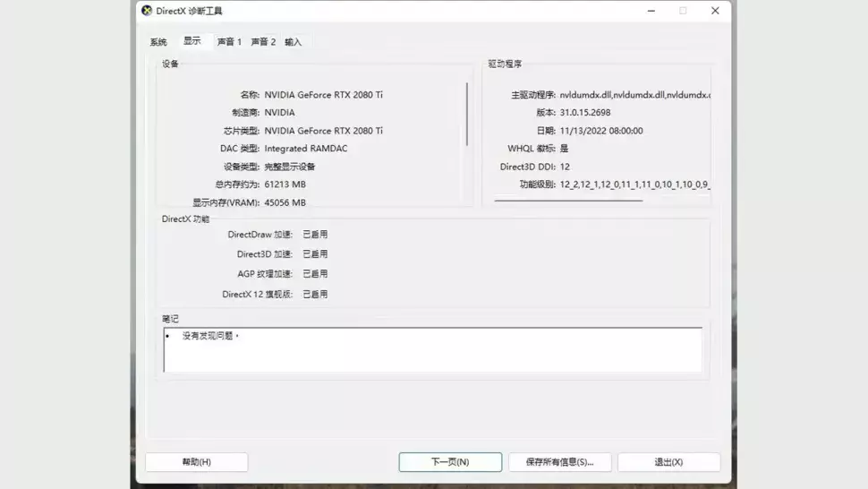The width and height of the screenshot is (868, 489).
Task: Click AGP 纹理加速 已启用 status
Action: tap(315, 274)
